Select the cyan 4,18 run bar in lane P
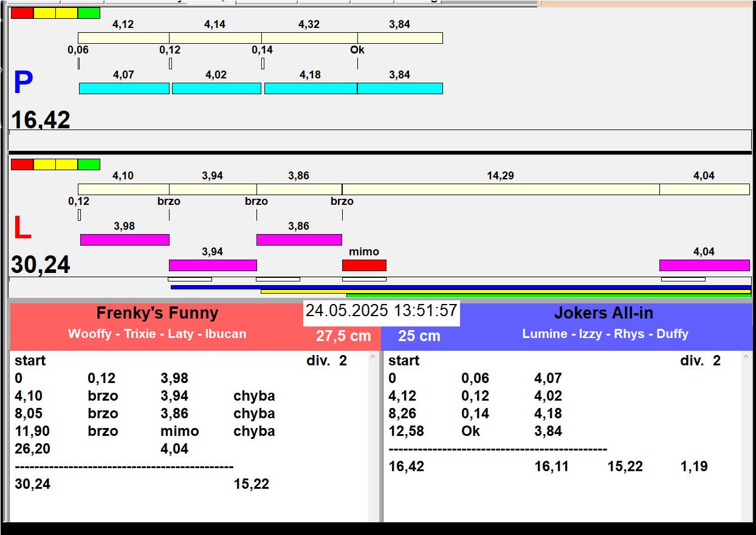Screen dimensions: 756x535 pos(310,89)
